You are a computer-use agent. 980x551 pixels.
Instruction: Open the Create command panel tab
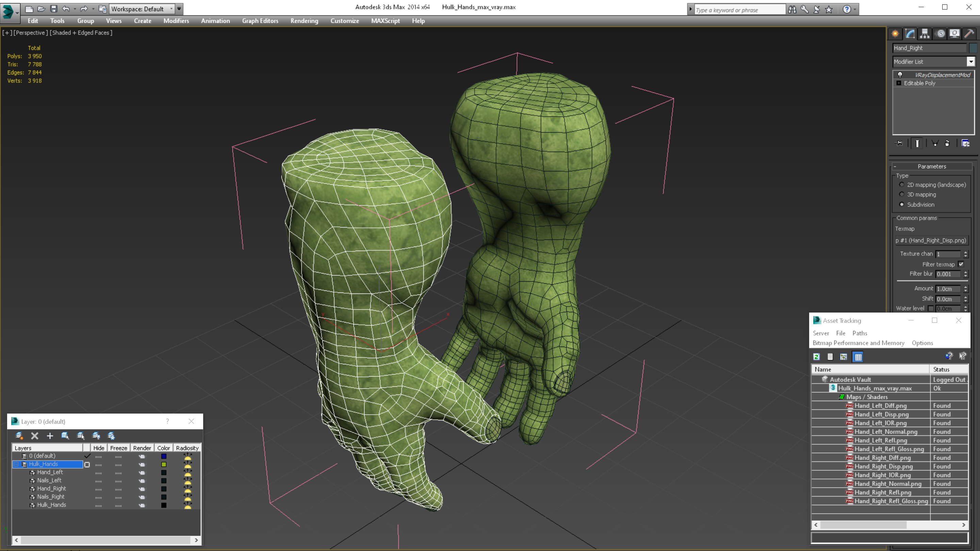coord(895,33)
